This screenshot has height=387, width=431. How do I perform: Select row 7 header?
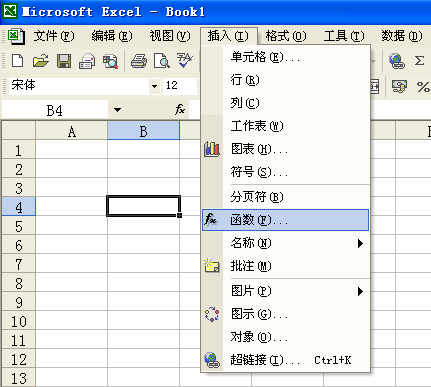(19, 264)
